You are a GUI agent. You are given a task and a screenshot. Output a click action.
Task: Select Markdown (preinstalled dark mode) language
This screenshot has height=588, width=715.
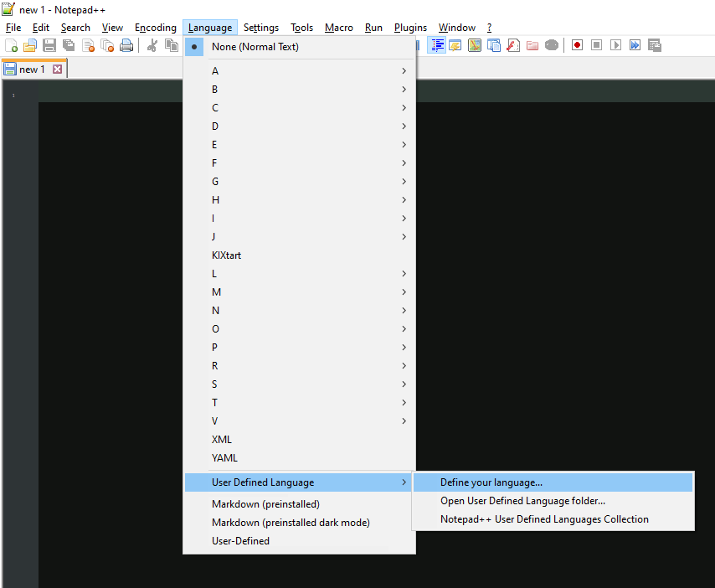[x=299, y=523]
